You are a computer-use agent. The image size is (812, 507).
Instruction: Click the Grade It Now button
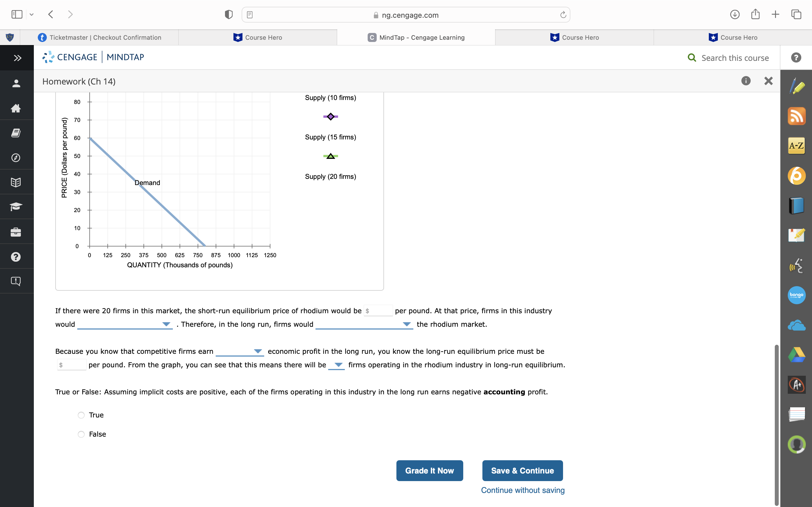click(x=429, y=470)
